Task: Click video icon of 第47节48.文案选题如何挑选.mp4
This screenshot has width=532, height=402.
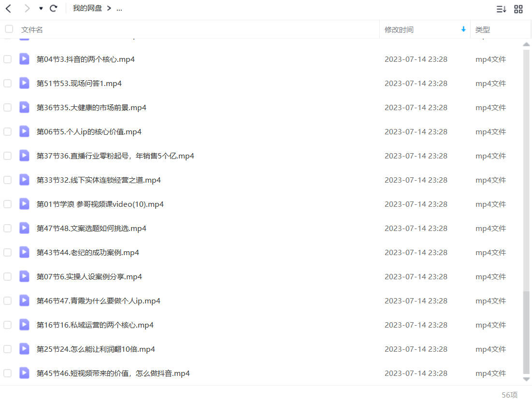Action: pos(24,228)
